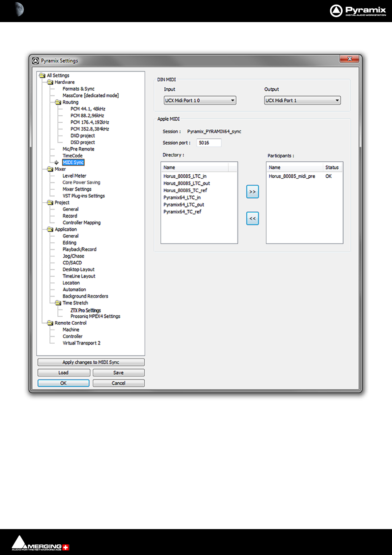Image resolution: width=392 pixels, height=555 pixels.
Task: Select PCM 176.4,192kHz routing
Action: point(90,122)
